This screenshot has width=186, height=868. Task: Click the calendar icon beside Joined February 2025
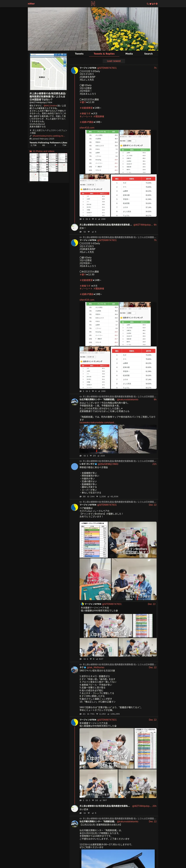[30, 139]
